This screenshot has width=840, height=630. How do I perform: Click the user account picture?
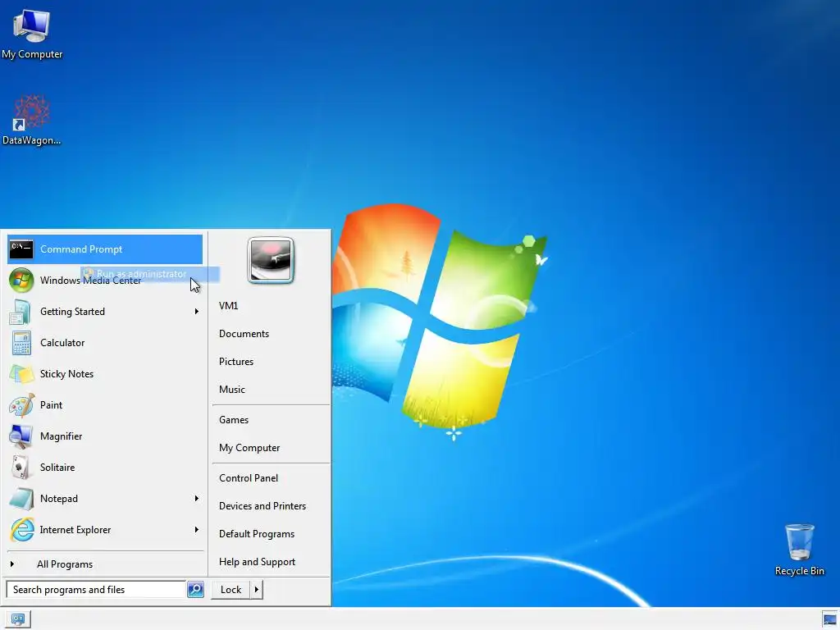(x=271, y=260)
